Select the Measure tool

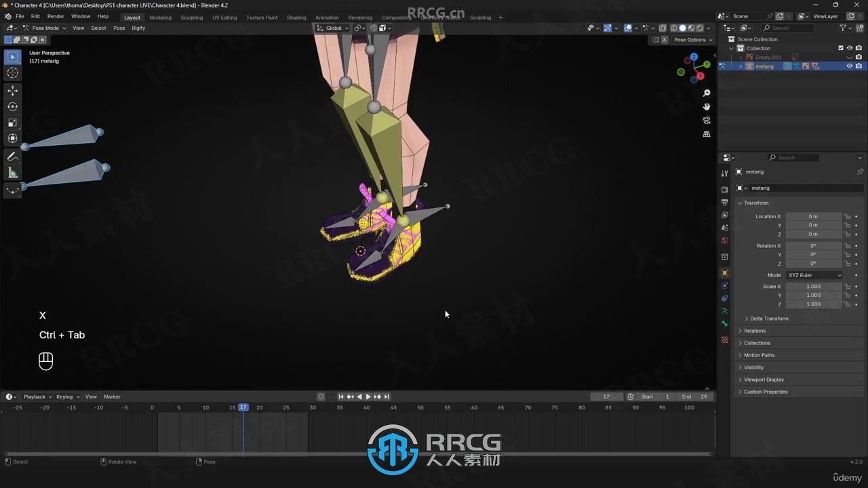click(x=12, y=173)
